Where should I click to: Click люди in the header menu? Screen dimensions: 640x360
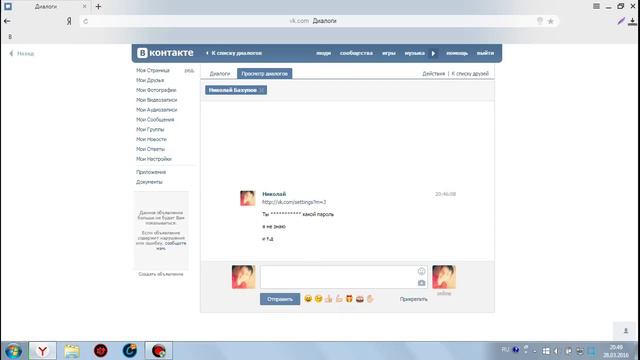(323, 53)
